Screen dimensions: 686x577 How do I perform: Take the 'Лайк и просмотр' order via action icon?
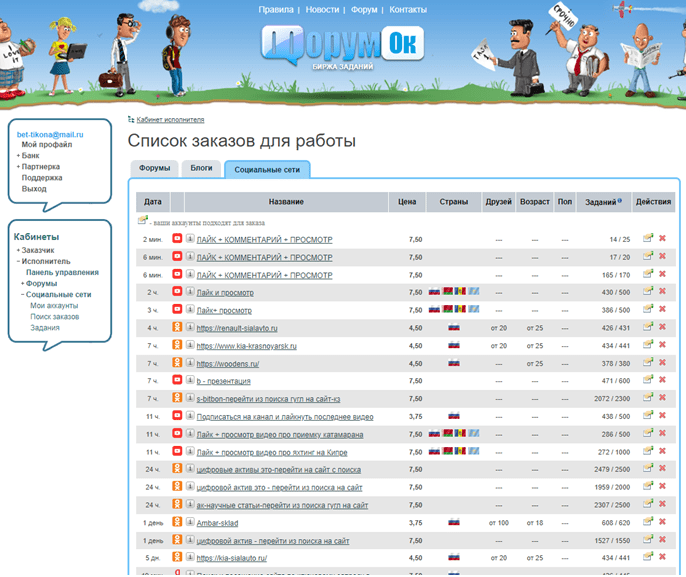tap(648, 291)
